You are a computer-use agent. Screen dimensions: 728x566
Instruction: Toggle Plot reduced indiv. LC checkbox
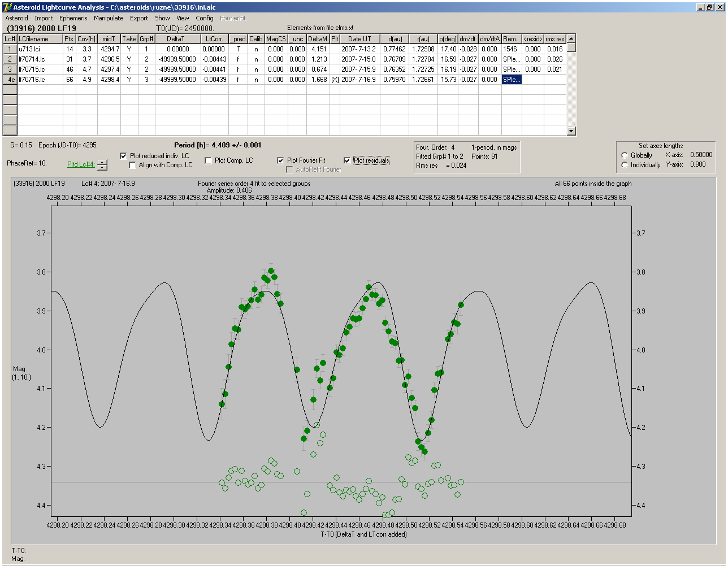click(124, 156)
